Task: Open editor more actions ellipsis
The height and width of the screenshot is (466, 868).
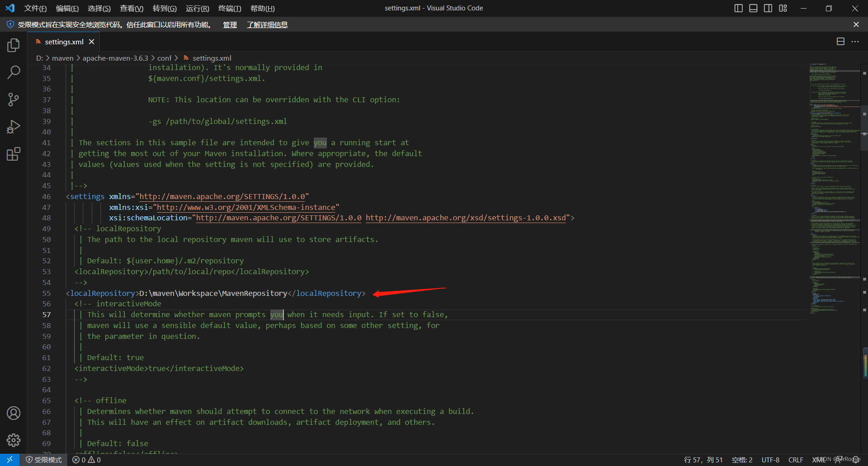Action: tap(855, 42)
